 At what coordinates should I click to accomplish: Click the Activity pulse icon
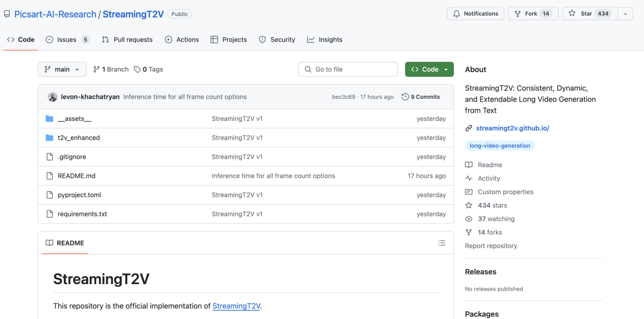[x=469, y=178]
